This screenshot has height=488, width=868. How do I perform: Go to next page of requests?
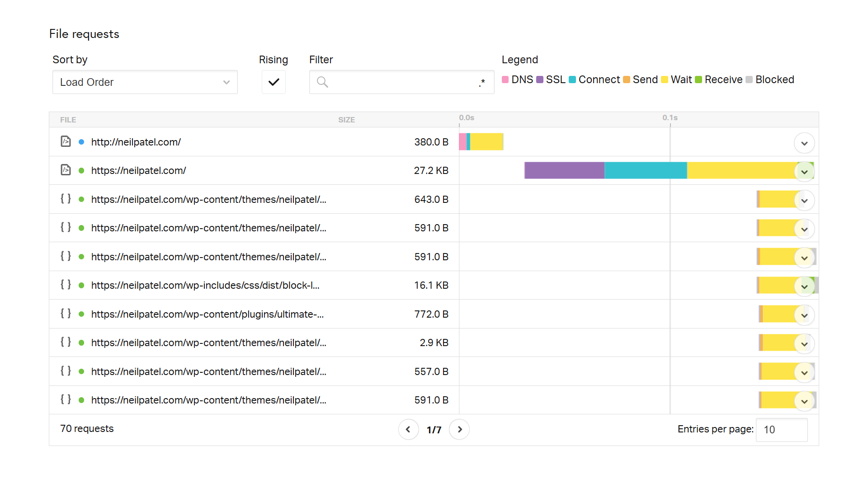[x=459, y=429]
